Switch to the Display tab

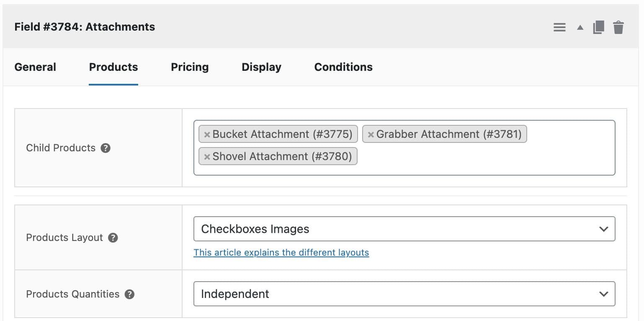click(261, 67)
